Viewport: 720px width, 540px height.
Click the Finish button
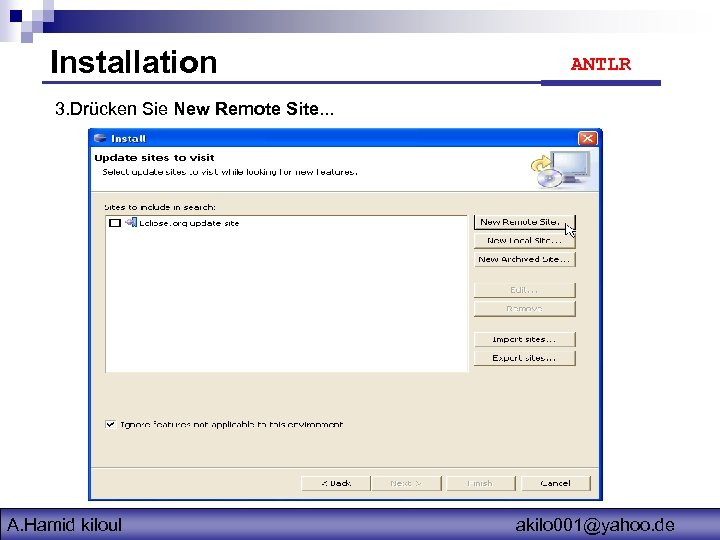(x=480, y=483)
